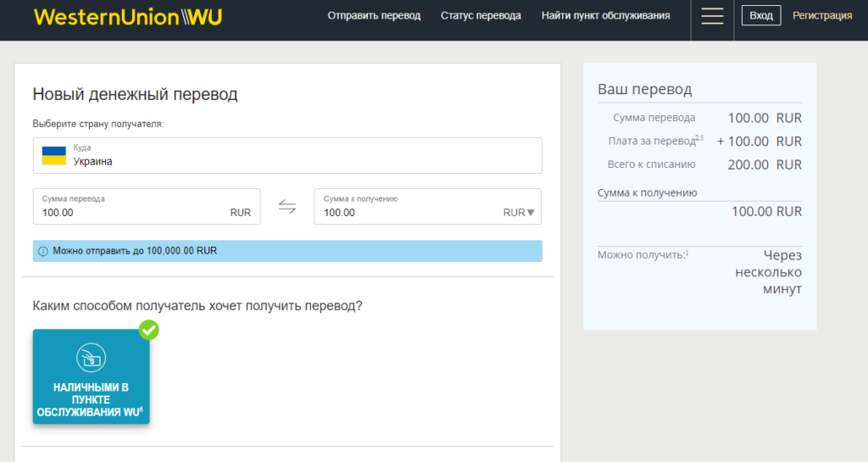The width and height of the screenshot is (868, 462).
Task: Click the Ваш перевод heading
Action: (x=644, y=89)
